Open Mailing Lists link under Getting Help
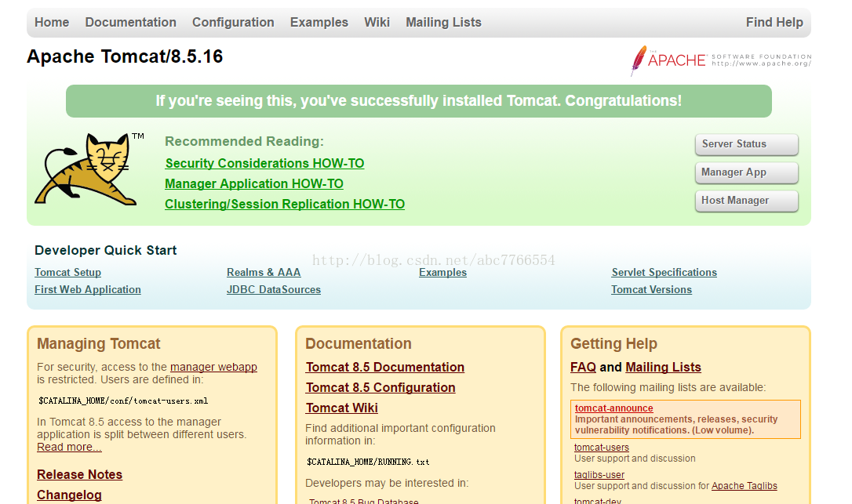The width and height of the screenshot is (852, 504). (x=663, y=367)
